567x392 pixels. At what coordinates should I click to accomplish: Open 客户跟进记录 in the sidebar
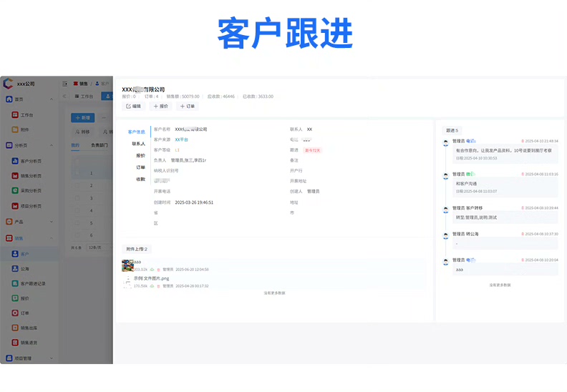click(x=29, y=283)
